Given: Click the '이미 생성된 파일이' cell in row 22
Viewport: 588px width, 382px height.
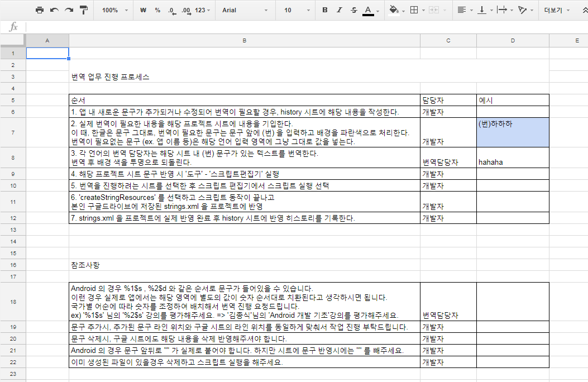Looking at the screenshot, I should tap(245, 362).
